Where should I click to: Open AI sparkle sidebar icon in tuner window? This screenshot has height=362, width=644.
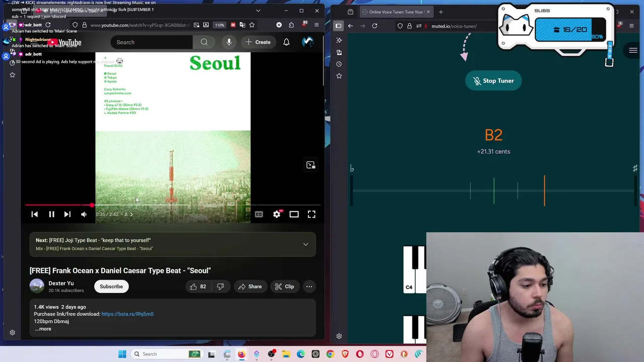[339, 40]
